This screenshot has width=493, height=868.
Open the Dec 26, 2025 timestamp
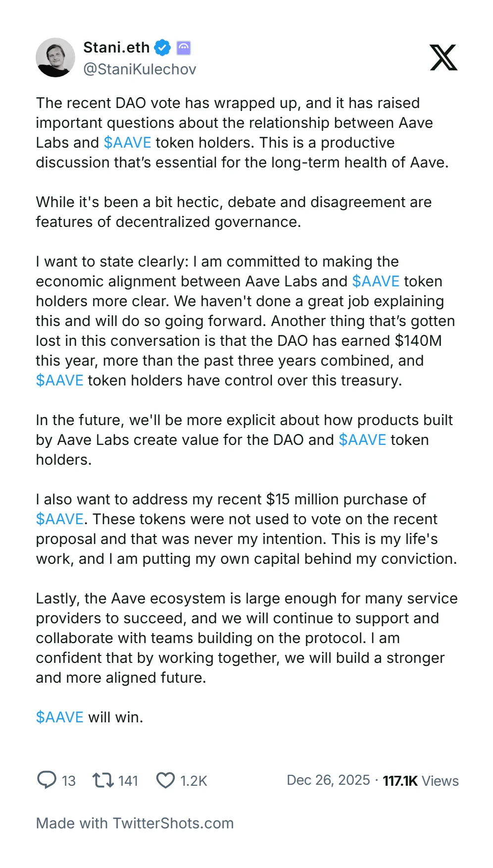(x=328, y=780)
